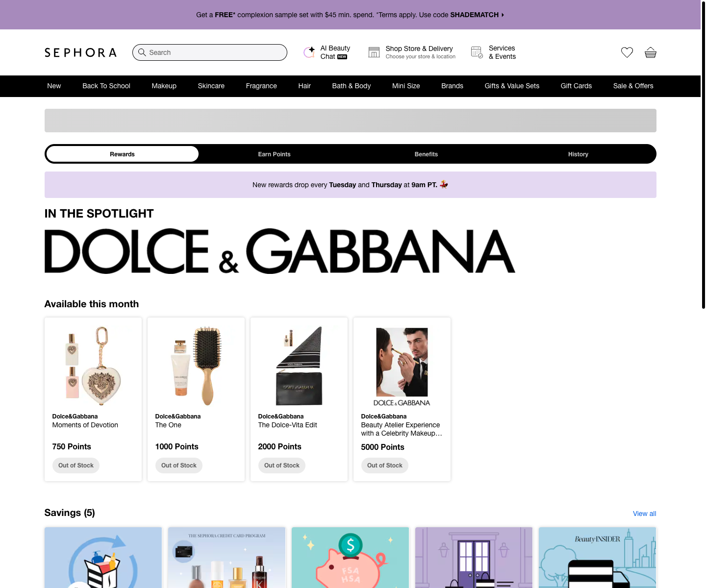Click the "5000 Points" text
This screenshot has height=588, width=706.
tap(383, 447)
